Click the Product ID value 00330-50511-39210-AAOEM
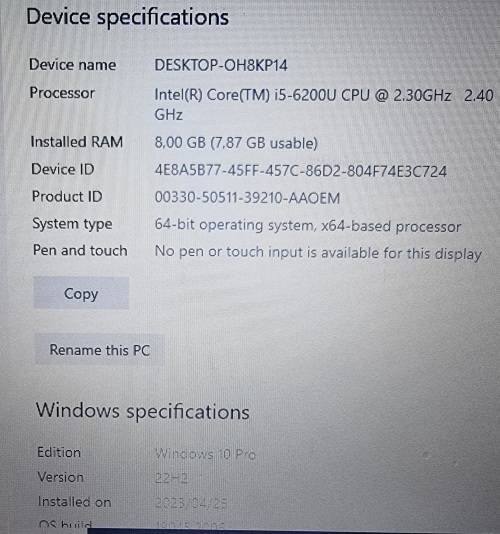The image size is (500, 534). point(247,198)
